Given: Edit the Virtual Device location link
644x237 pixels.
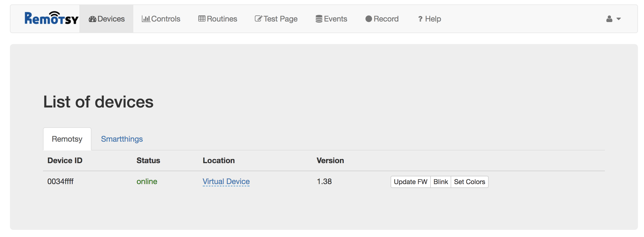Looking at the screenshot, I should tap(226, 181).
